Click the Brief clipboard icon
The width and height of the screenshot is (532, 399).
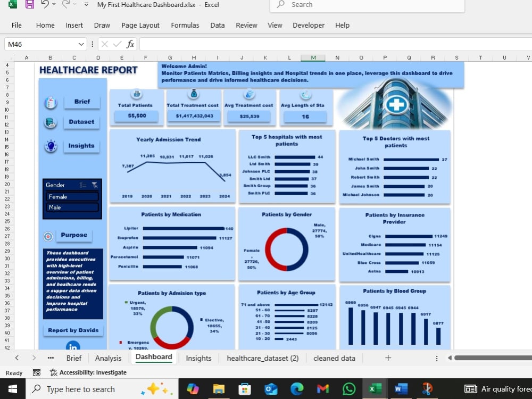[51, 103]
